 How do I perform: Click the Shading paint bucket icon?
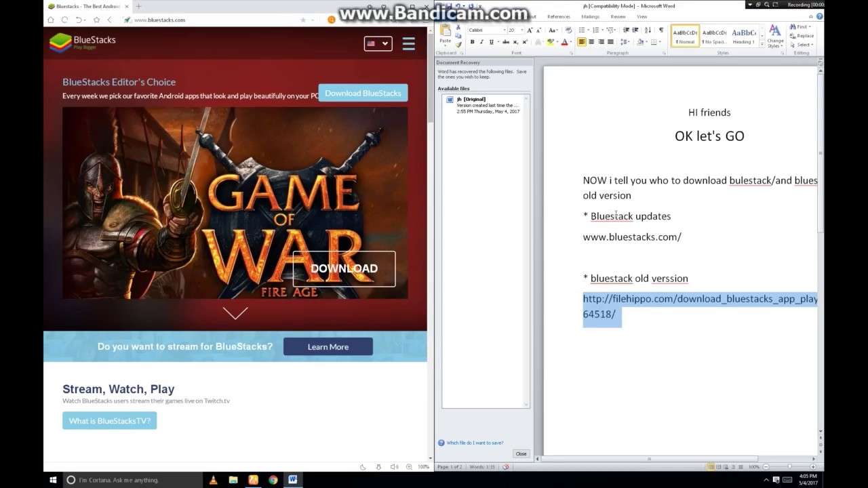641,42
